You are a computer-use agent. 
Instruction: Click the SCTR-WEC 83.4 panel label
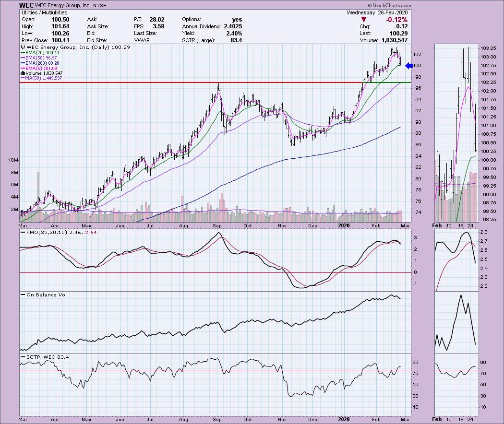click(45, 357)
